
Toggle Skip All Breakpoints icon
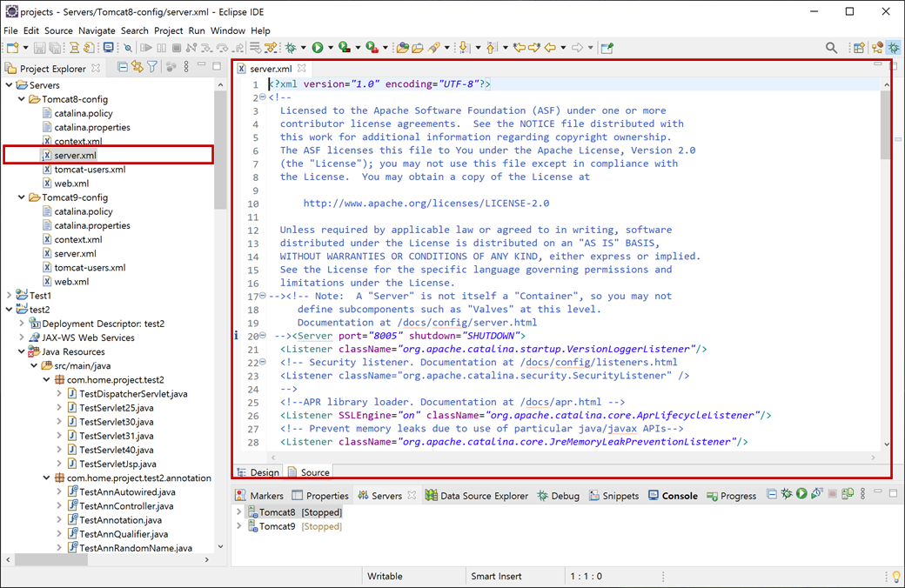tap(128, 48)
